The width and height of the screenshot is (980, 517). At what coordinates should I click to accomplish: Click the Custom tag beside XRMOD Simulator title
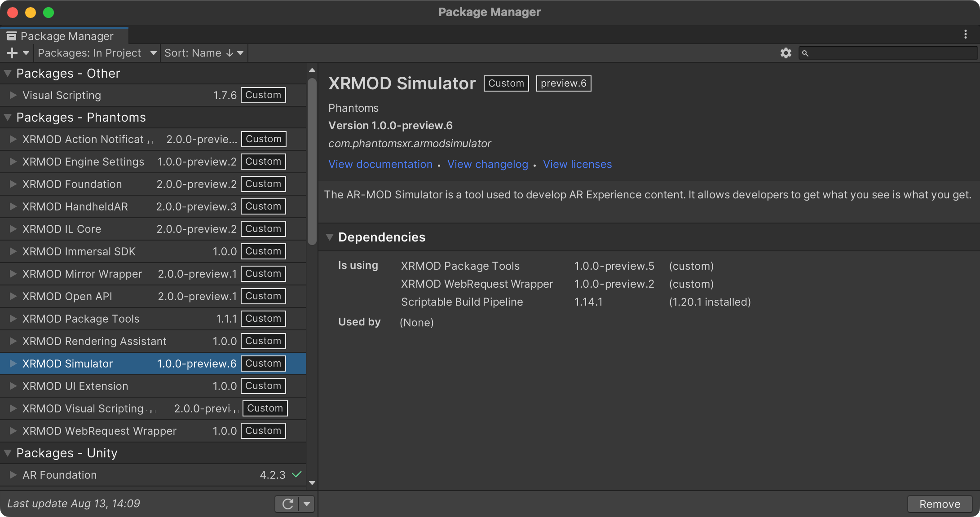click(x=506, y=83)
